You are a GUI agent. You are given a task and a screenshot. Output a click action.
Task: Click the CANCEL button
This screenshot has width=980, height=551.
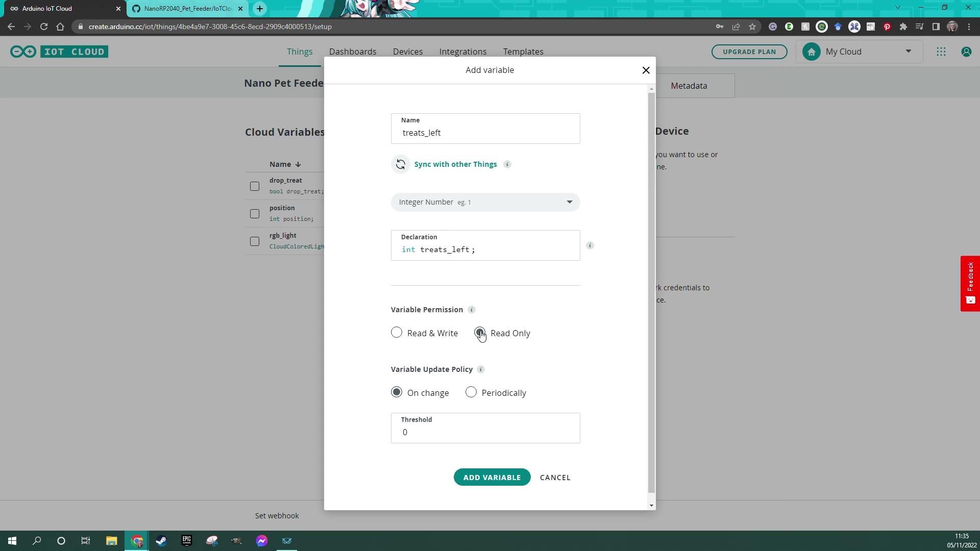tap(555, 478)
